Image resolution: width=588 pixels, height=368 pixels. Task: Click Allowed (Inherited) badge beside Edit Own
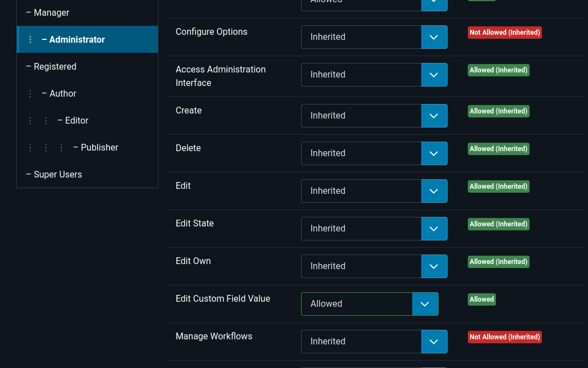coord(498,262)
